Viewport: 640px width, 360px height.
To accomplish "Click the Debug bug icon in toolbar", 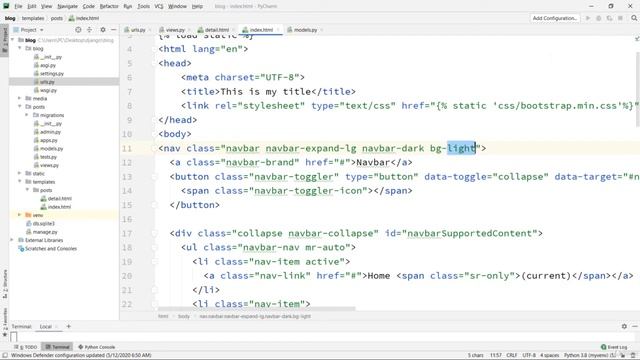I will pos(599,18).
